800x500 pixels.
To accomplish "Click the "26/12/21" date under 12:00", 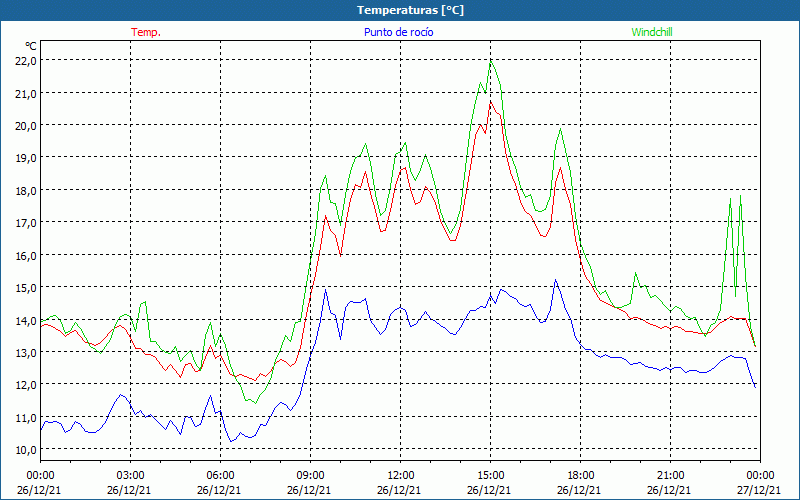I will coord(399,490).
